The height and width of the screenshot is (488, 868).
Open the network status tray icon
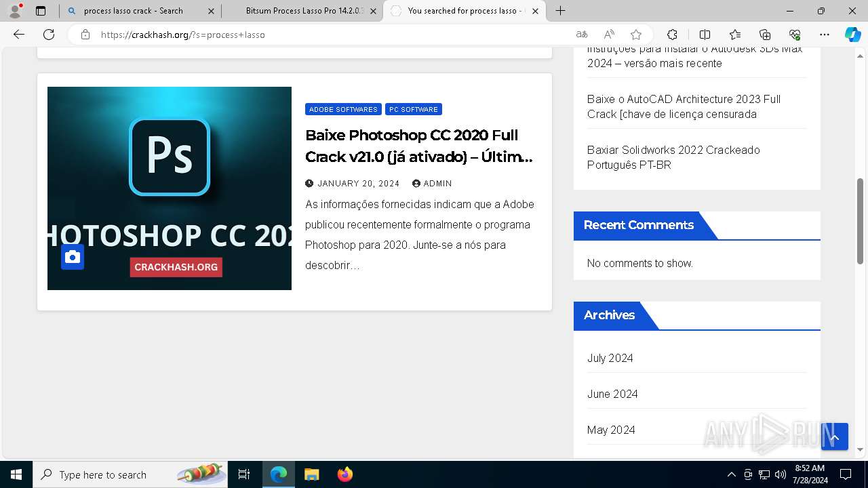pos(764,474)
